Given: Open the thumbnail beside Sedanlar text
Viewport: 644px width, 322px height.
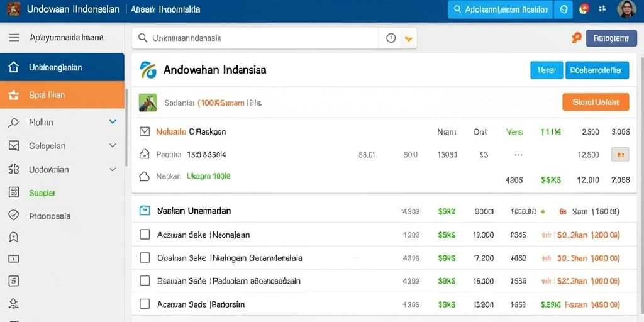Looking at the screenshot, I should point(148,103).
